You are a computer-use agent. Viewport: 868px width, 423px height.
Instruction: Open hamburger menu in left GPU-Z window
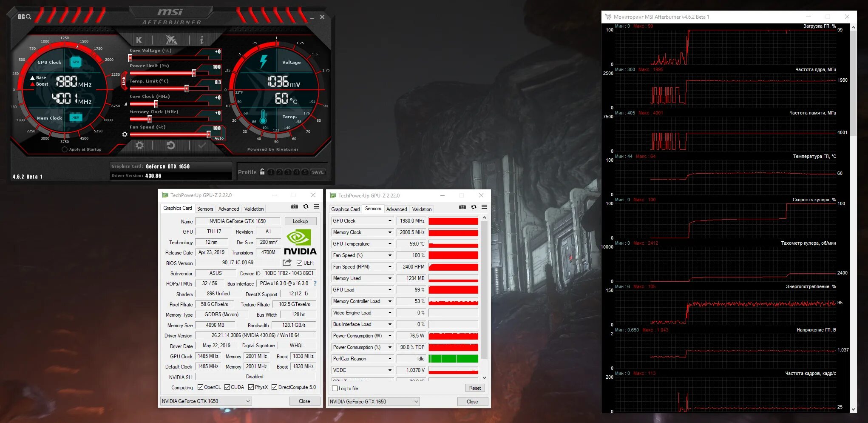point(316,206)
